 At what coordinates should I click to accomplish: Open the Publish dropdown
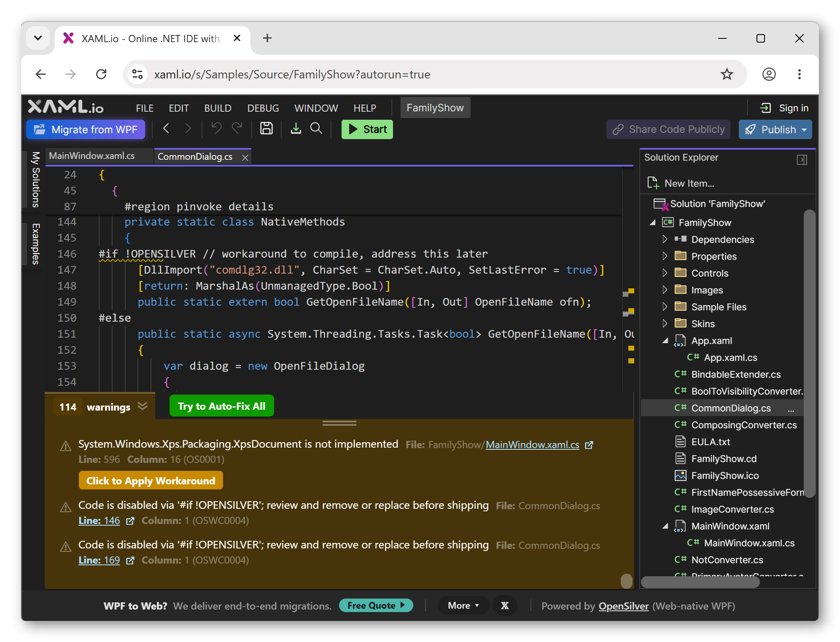coord(804,130)
